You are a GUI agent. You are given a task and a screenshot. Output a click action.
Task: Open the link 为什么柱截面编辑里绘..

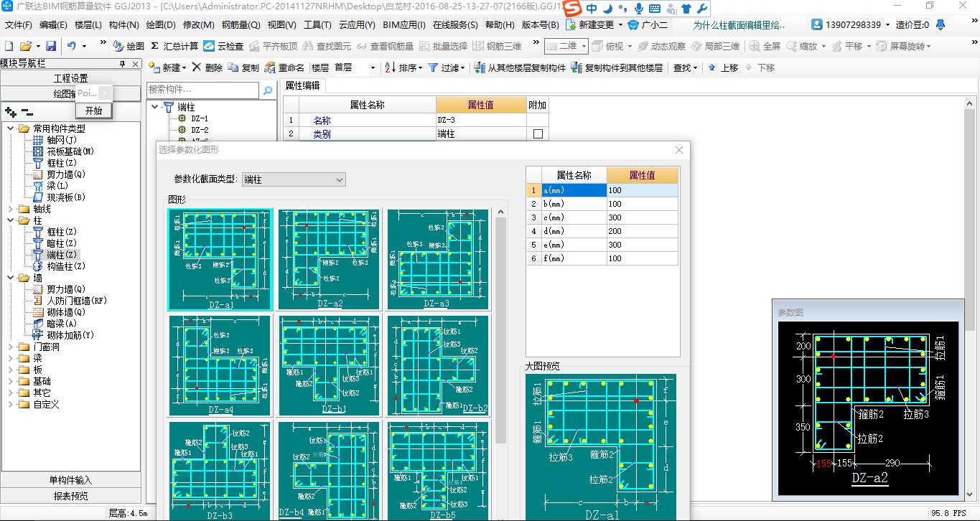pyautogui.click(x=739, y=24)
